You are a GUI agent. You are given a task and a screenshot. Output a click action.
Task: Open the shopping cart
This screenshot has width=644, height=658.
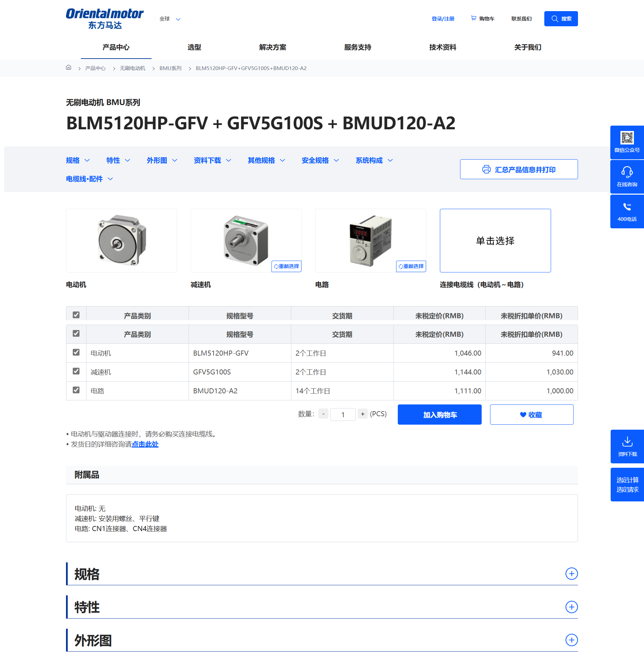pyautogui.click(x=482, y=19)
